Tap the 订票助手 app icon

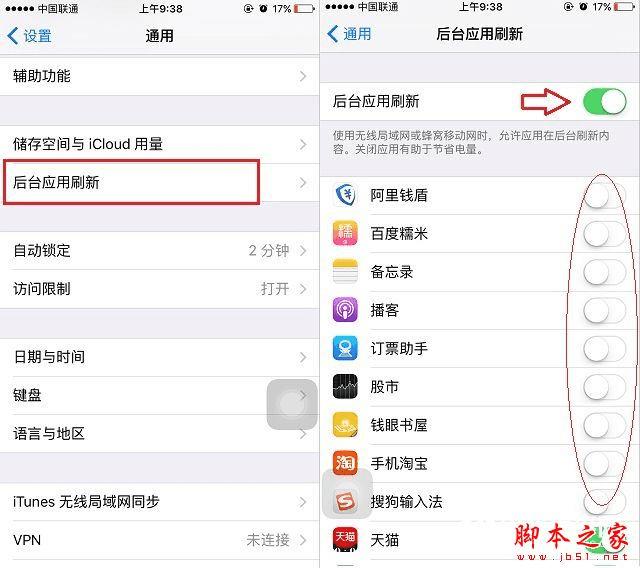coord(345,348)
